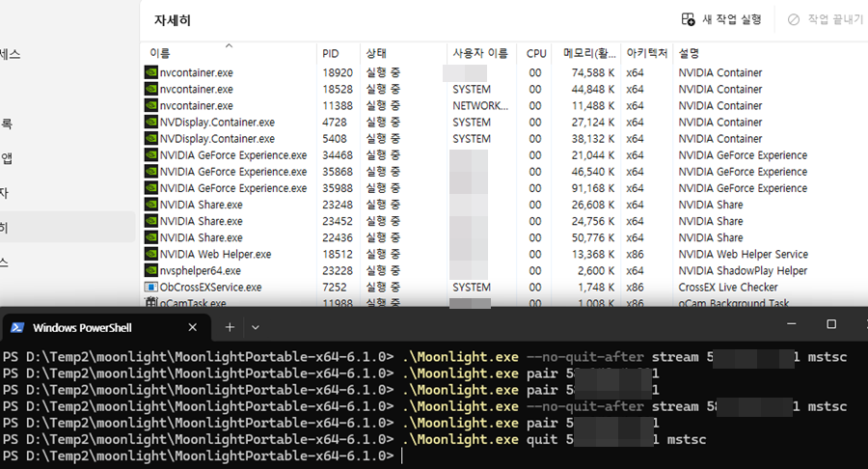Click the memory value 74,588 K
The width and height of the screenshot is (868, 469).
[x=593, y=72]
